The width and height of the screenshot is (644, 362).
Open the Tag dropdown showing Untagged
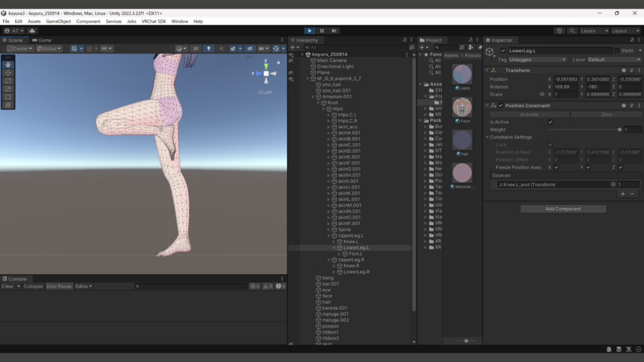pyautogui.click(x=537, y=60)
